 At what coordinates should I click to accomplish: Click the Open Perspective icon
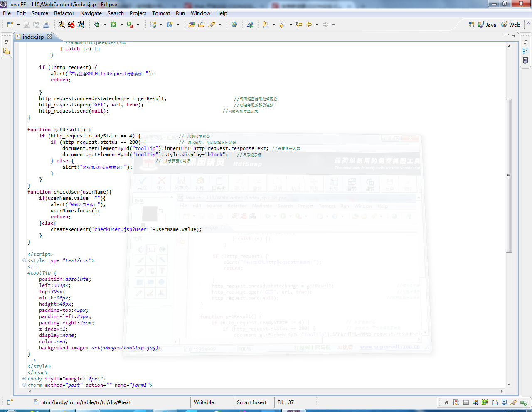[471, 25]
